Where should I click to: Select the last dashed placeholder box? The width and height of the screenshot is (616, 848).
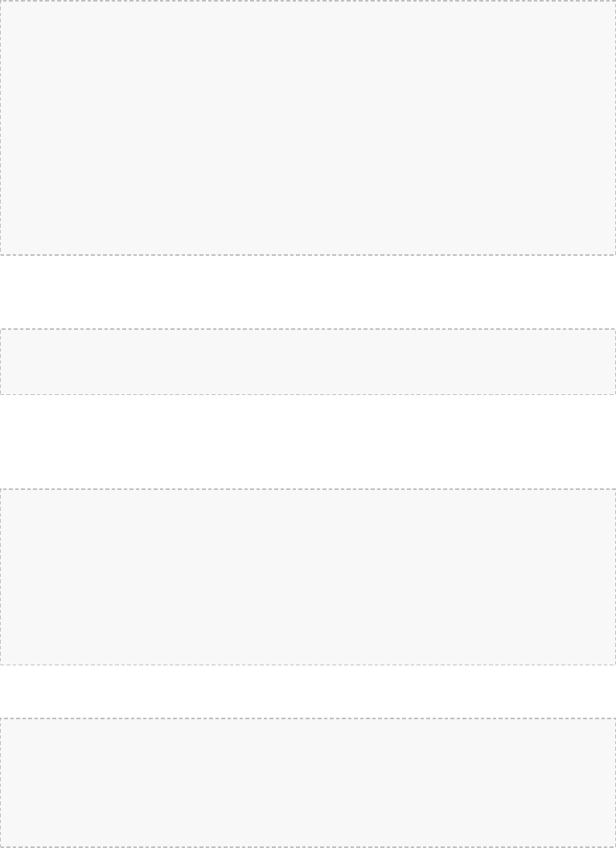point(308,781)
